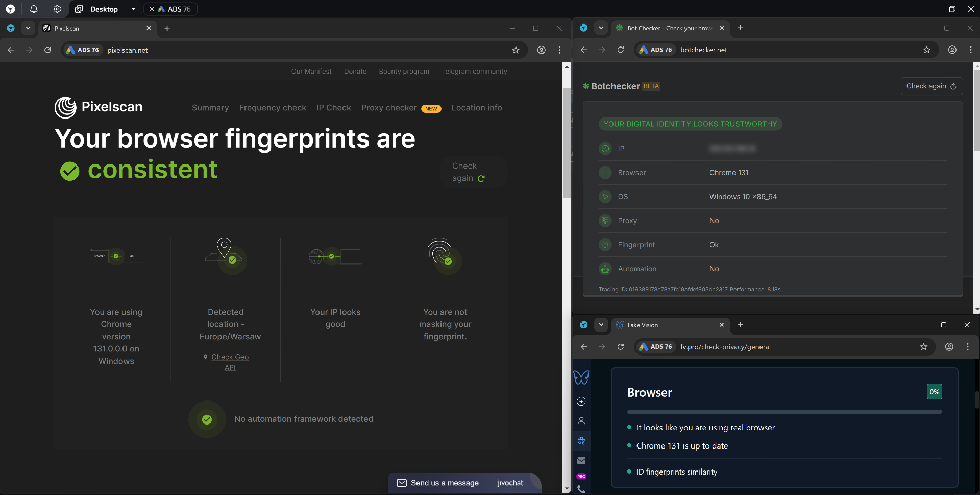This screenshot has width=980, height=495.
Task: Open notifications bell in top bar
Action: [34, 9]
